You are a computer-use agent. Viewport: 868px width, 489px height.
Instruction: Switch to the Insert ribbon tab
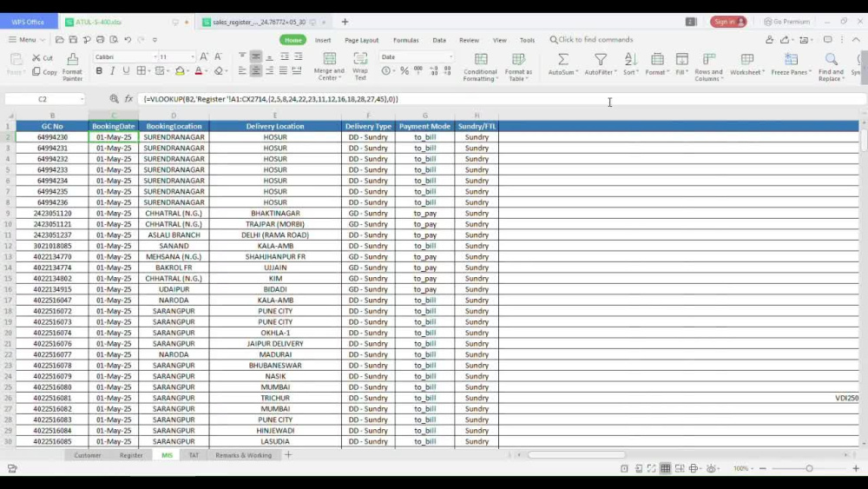click(x=323, y=40)
